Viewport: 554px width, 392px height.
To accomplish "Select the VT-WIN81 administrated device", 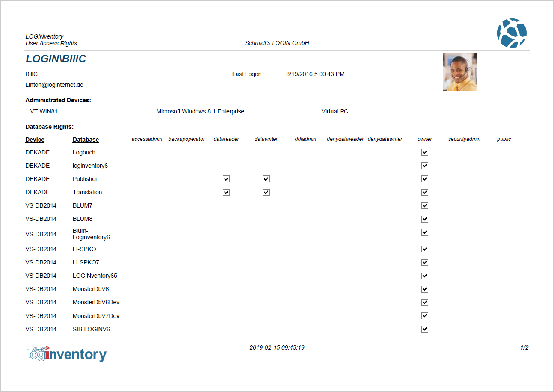I will point(44,111).
